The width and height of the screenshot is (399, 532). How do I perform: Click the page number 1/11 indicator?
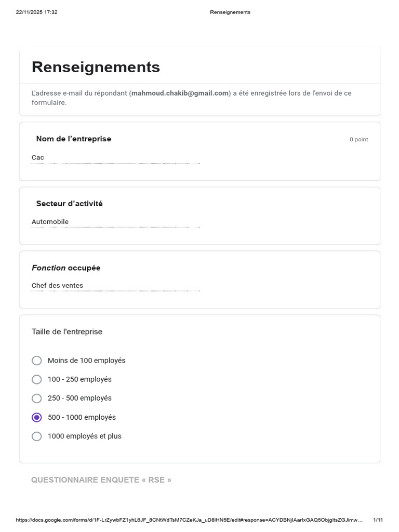[378, 520]
